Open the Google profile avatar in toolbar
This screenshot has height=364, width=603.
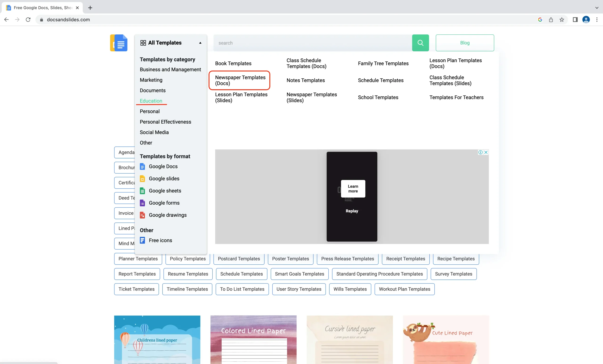(x=586, y=20)
